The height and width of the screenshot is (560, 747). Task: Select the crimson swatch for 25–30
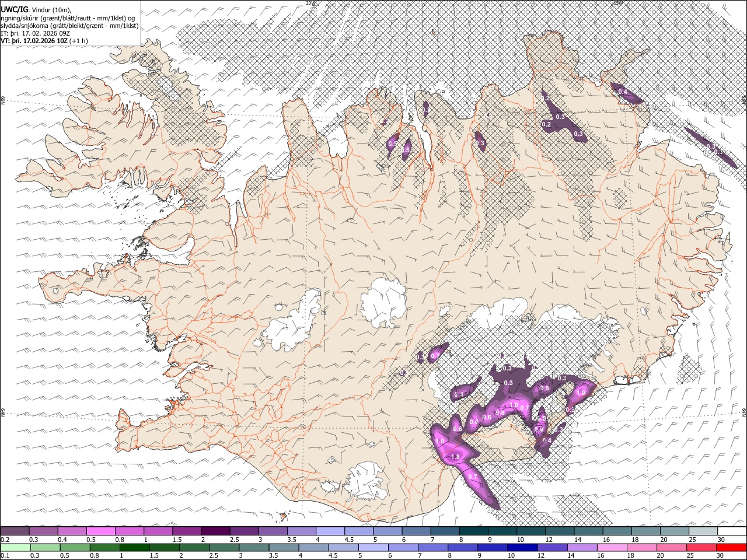point(701,547)
